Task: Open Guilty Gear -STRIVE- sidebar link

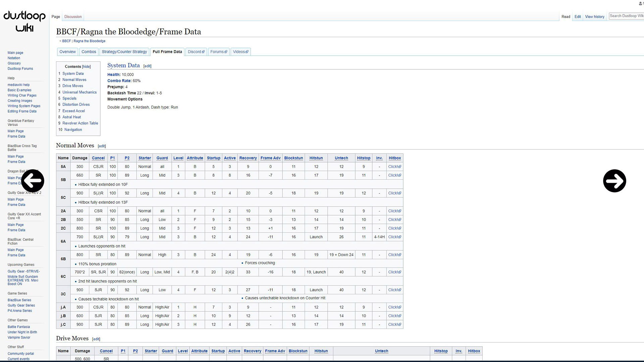Action: 24,271
